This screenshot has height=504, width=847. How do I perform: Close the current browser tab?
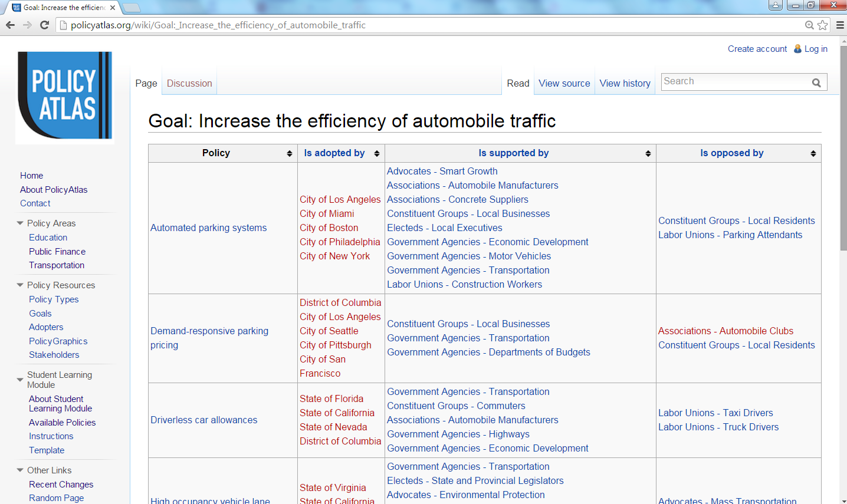tap(113, 8)
